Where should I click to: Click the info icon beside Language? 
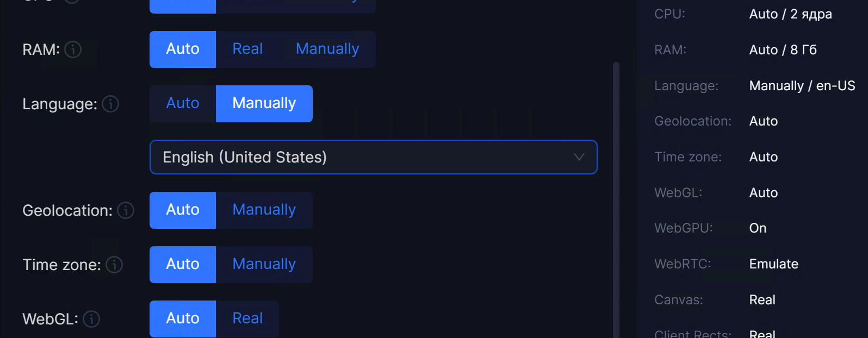pos(110,104)
